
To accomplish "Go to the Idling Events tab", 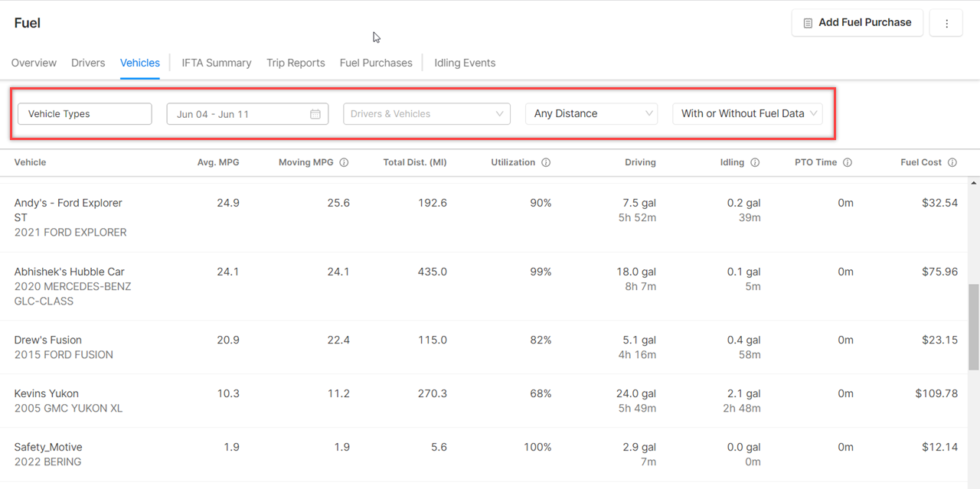I will tap(465, 63).
